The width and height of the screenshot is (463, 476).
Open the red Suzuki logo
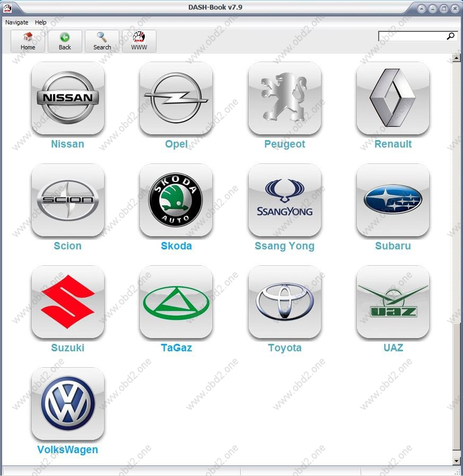click(68, 302)
